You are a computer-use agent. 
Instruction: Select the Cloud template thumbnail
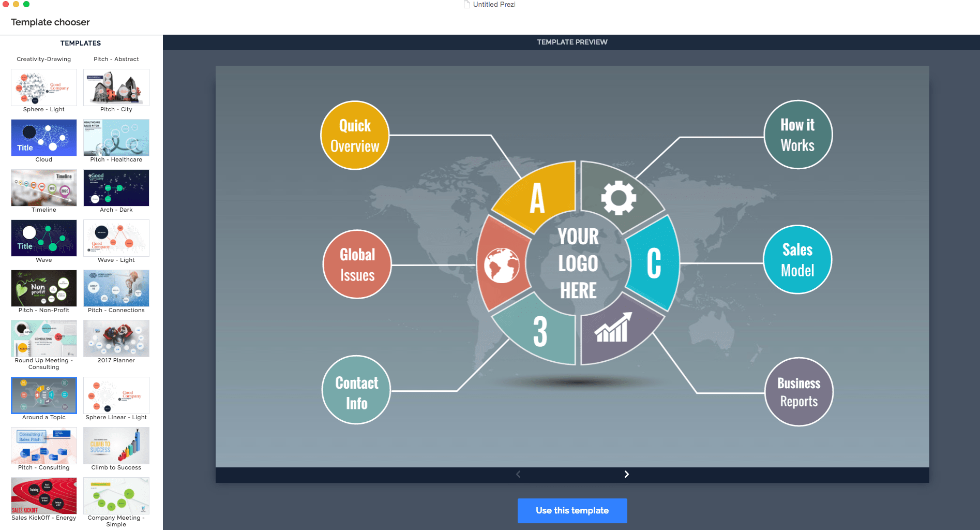coord(43,138)
